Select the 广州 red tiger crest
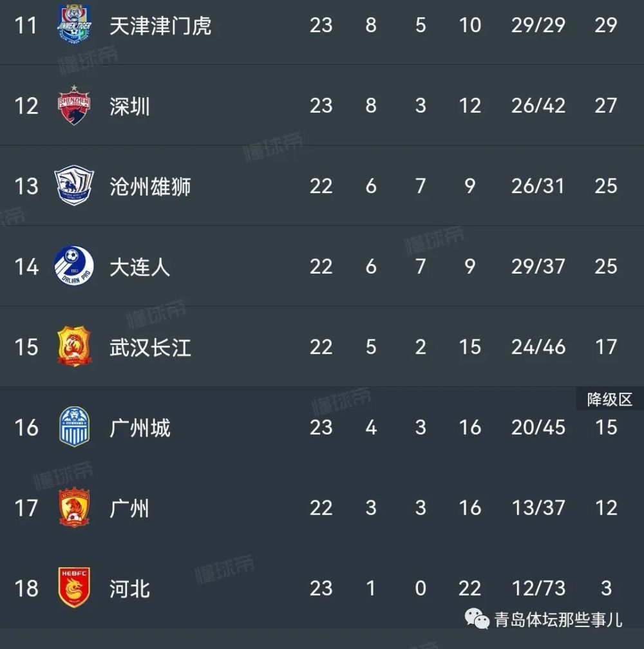The width and height of the screenshot is (644, 649). click(74, 507)
